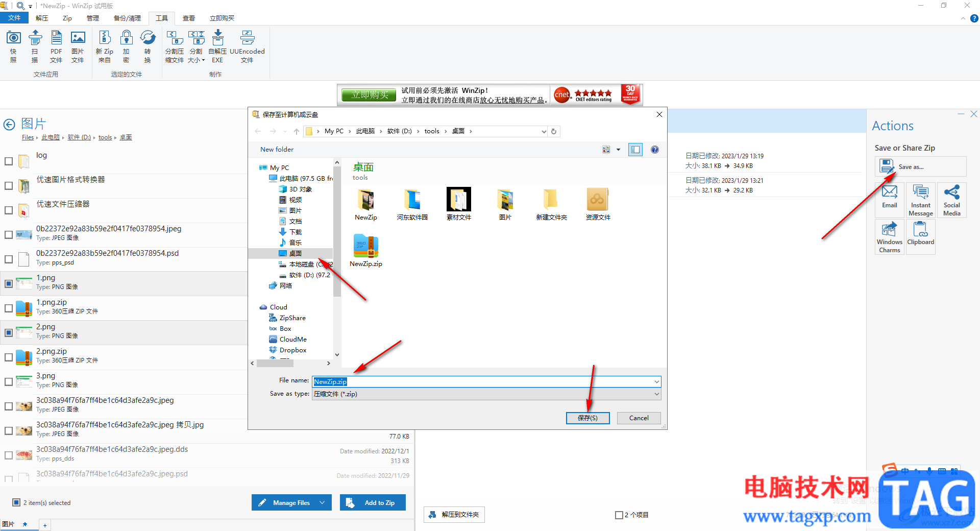Viewport: 980px width, 531px height.
Task: Click the Add to Zip button
Action: coord(373,502)
